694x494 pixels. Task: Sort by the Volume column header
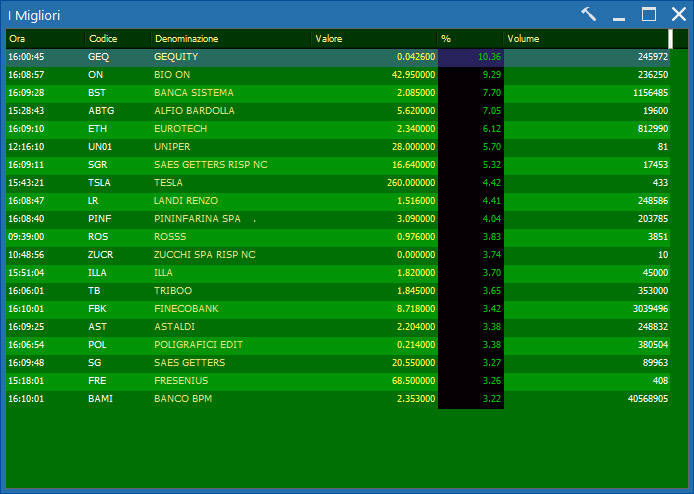(x=586, y=39)
